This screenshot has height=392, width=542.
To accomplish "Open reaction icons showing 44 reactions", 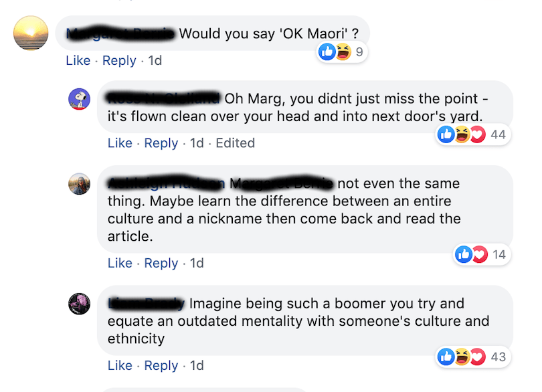I will pyautogui.click(x=470, y=134).
